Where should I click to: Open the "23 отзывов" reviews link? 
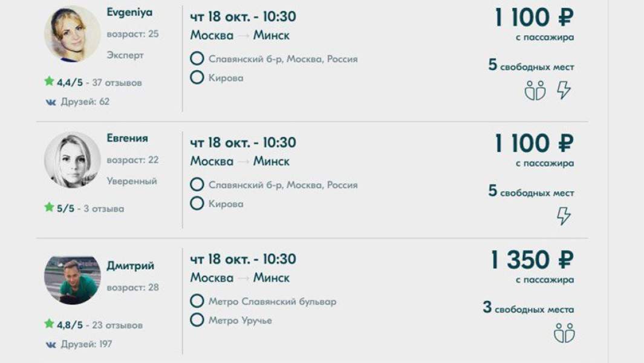pos(117,325)
